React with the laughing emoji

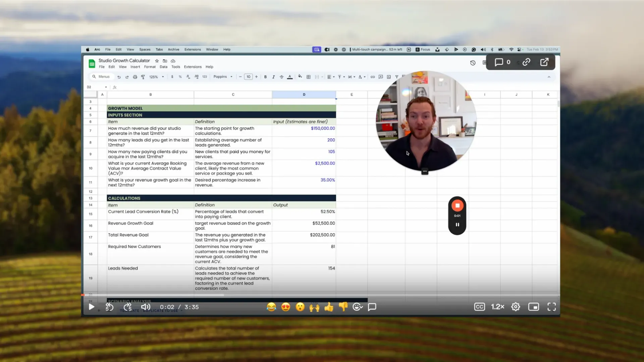tap(271, 307)
